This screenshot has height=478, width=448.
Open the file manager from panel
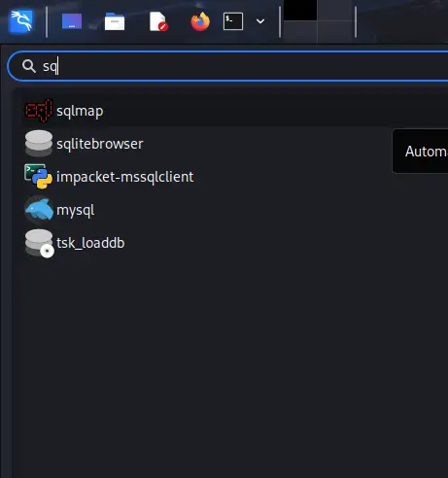[x=115, y=21]
